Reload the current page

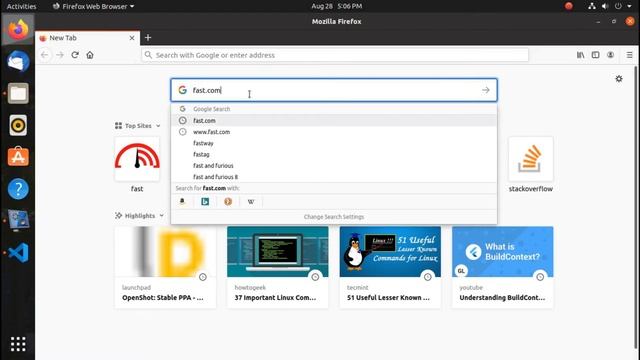point(75,55)
